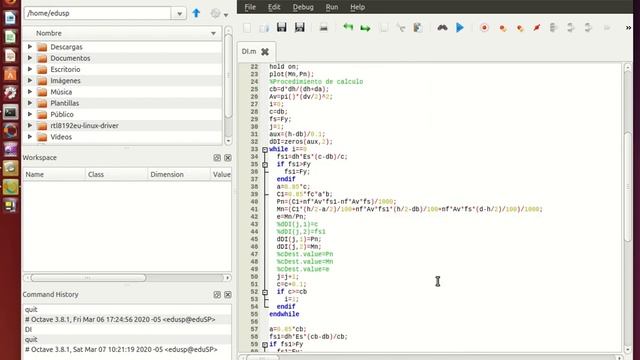
Task: Select the DI.m editor tab
Action: coord(256,51)
